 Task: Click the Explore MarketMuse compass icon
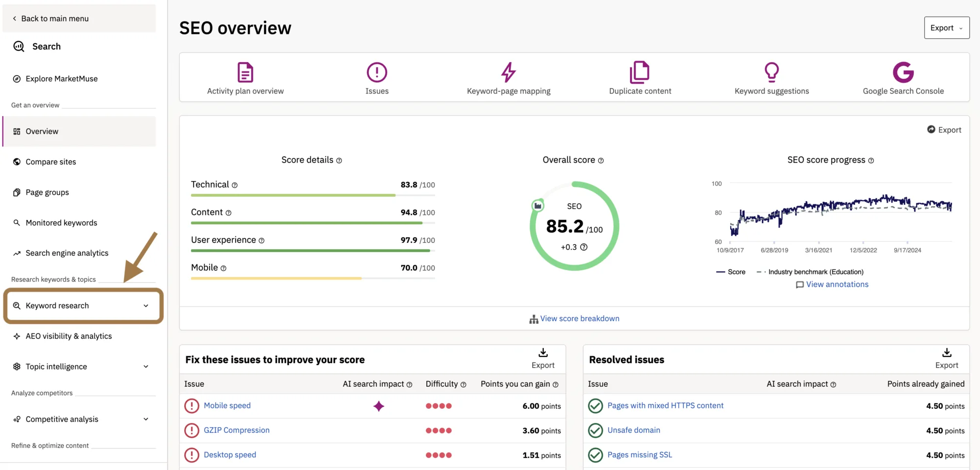click(x=17, y=79)
